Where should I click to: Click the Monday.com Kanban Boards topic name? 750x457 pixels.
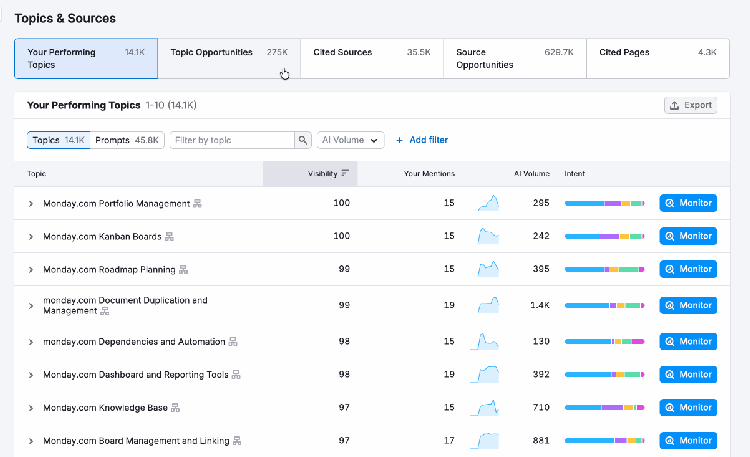click(x=102, y=236)
